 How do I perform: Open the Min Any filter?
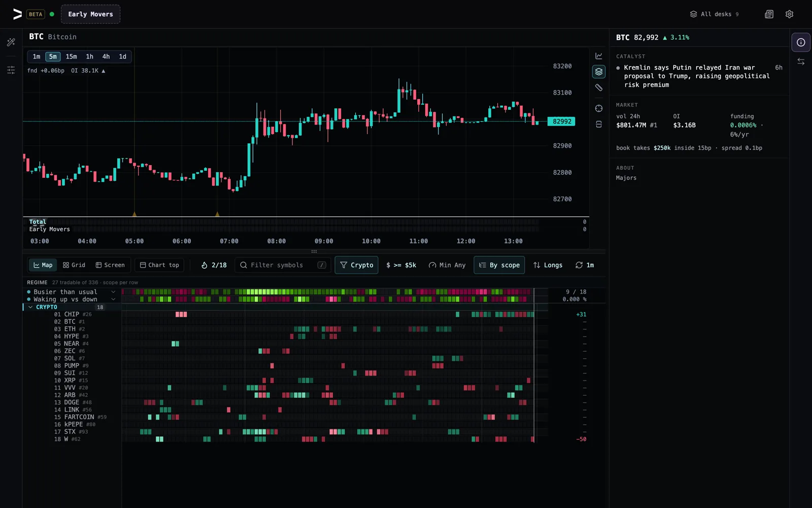[x=447, y=265]
